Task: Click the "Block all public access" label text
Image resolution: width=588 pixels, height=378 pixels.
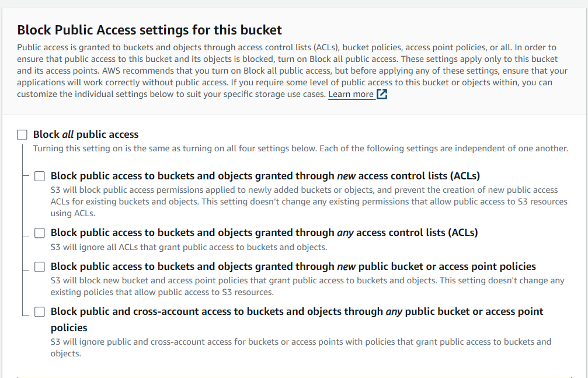Action: click(86, 134)
